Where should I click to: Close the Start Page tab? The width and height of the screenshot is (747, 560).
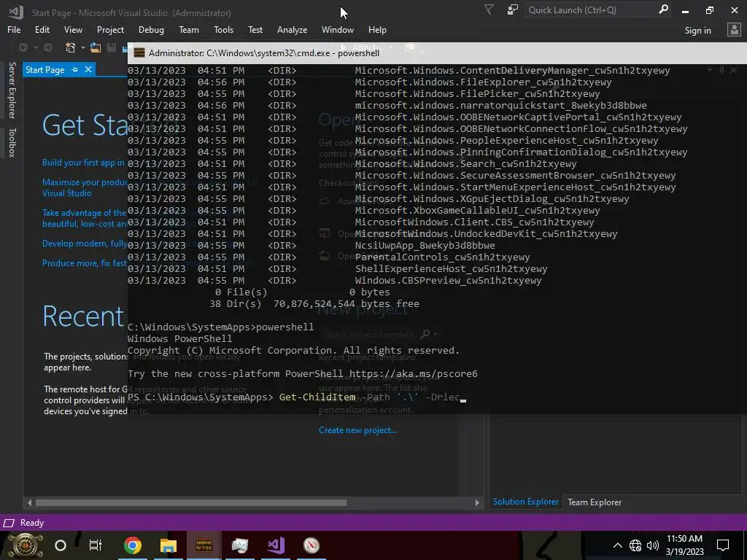click(88, 69)
